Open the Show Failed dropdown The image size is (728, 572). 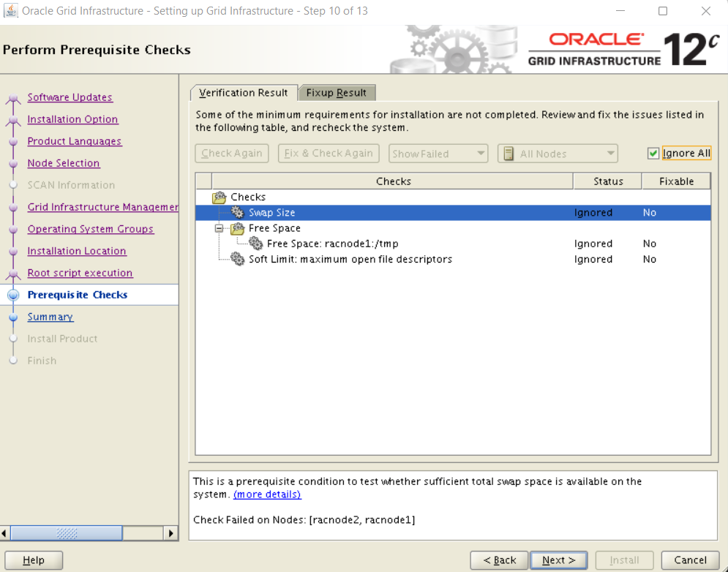pyautogui.click(x=438, y=154)
